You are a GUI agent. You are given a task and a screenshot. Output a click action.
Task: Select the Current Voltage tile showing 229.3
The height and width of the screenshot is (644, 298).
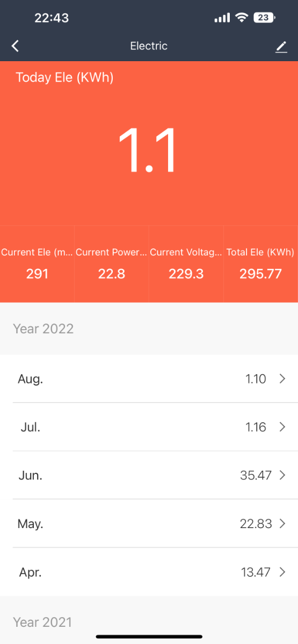click(x=186, y=264)
